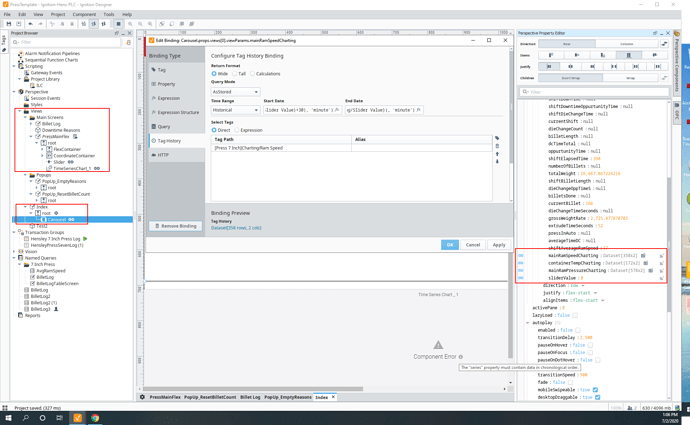Viewport: 690px width, 425px height.
Task: Toggle the pauseOnHover checkbox
Action: click(x=590, y=345)
